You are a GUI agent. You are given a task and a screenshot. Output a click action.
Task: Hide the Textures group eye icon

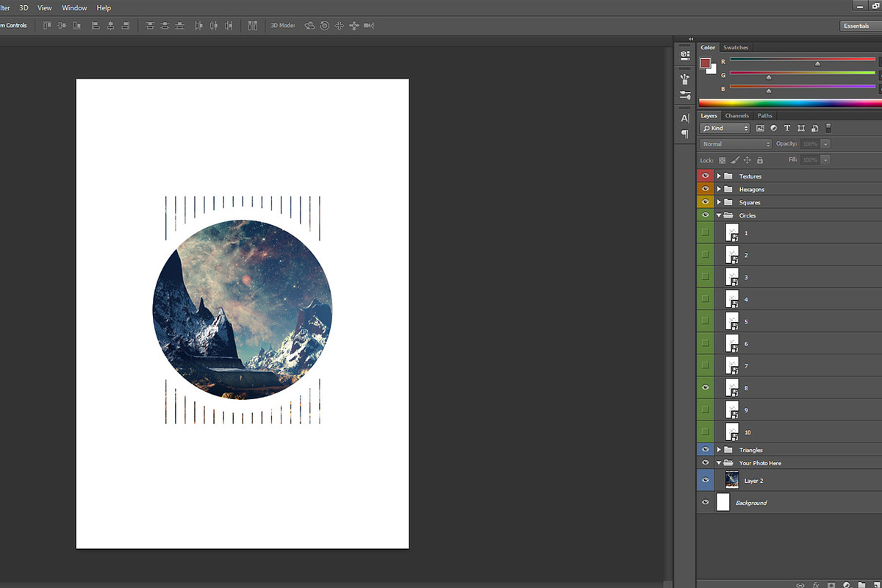click(x=706, y=176)
